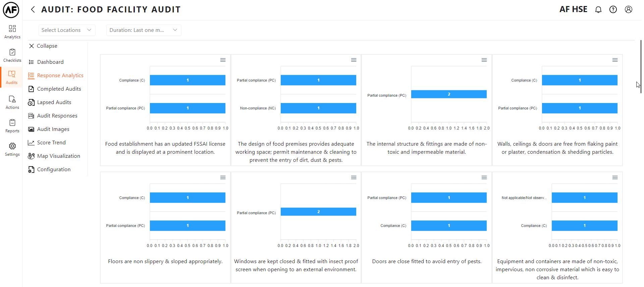The width and height of the screenshot is (644, 287).
Task: Open Reports in the left sidebar
Action: 12,126
